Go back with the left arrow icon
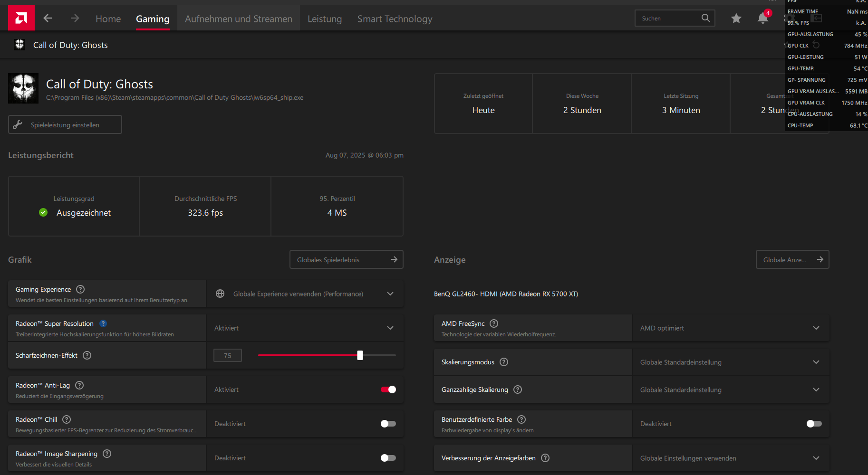Viewport: 868px width, 475px height. (48, 18)
